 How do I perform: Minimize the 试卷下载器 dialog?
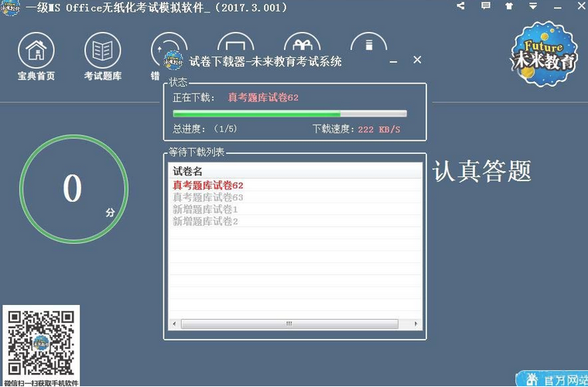pyautogui.click(x=393, y=61)
